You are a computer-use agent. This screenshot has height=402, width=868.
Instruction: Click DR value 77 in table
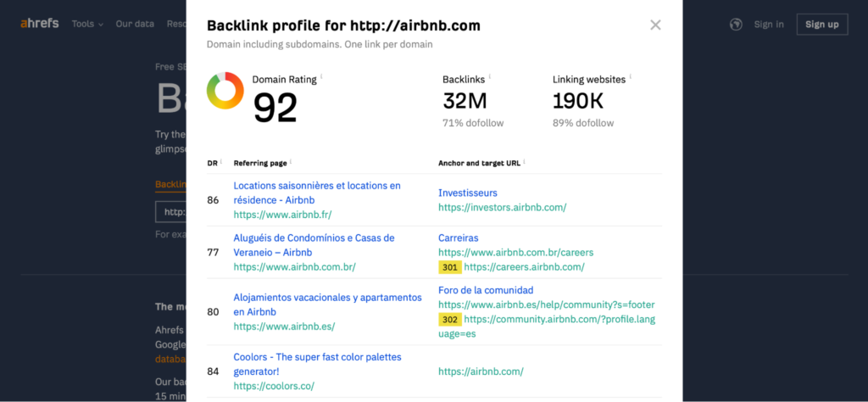pyautogui.click(x=213, y=253)
